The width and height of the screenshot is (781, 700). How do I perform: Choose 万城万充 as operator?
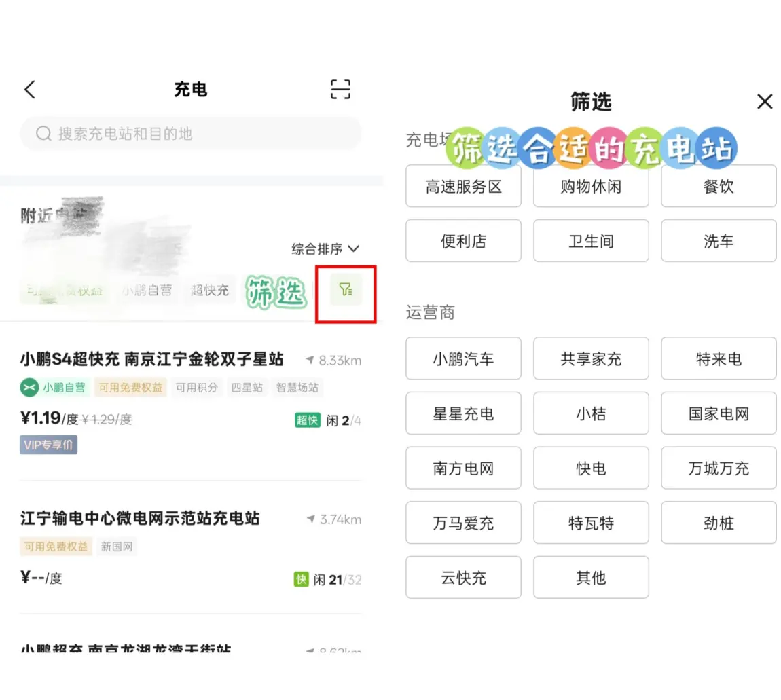719,468
